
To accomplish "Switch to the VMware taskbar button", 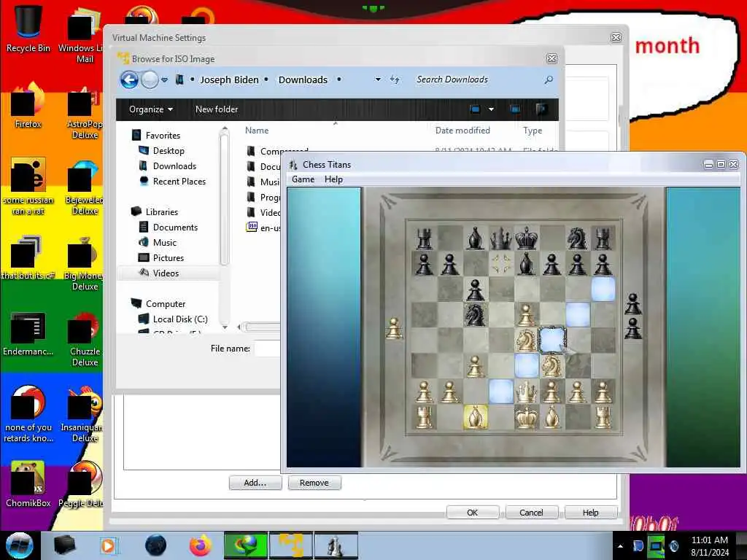I will point(291,545).
